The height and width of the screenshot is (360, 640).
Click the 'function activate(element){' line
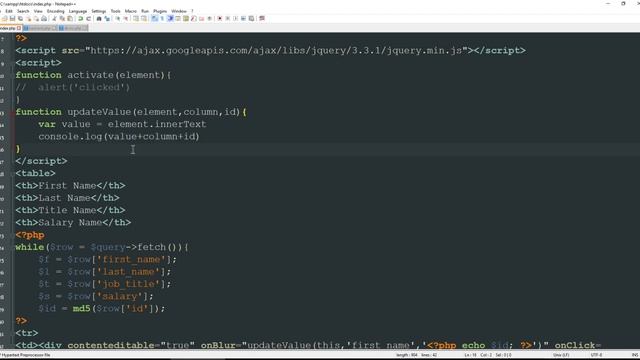(x=93, y=75)
